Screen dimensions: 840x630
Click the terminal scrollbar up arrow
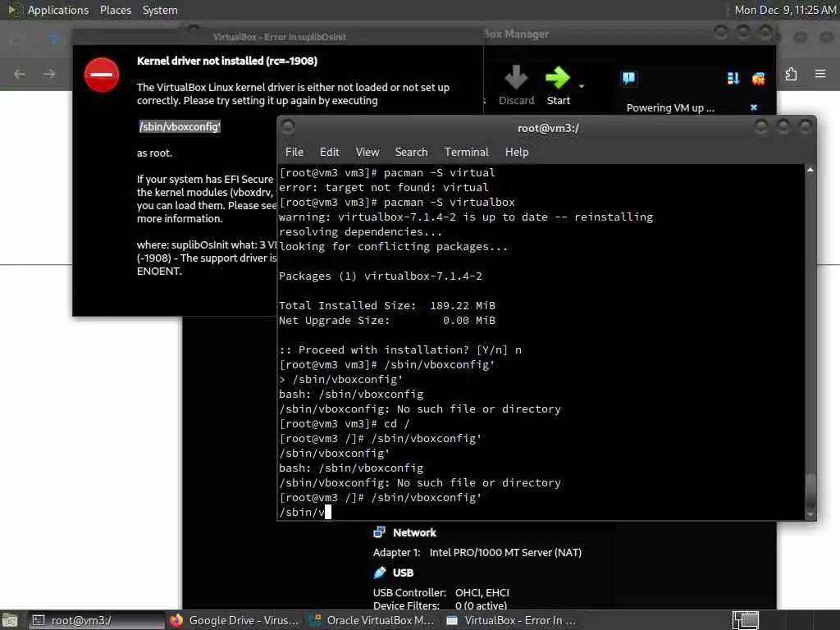tap(810, 170)
